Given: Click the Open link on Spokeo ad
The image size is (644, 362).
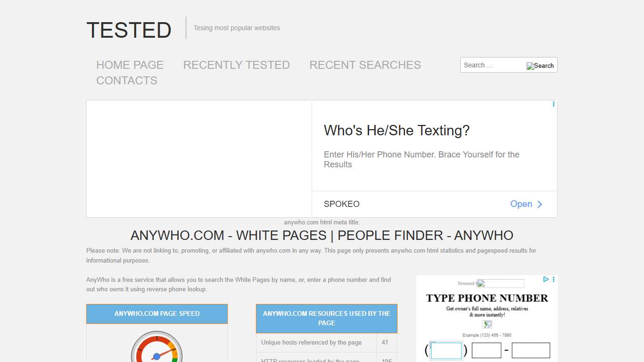Looking at the screenshot, I should coord(521,204).
